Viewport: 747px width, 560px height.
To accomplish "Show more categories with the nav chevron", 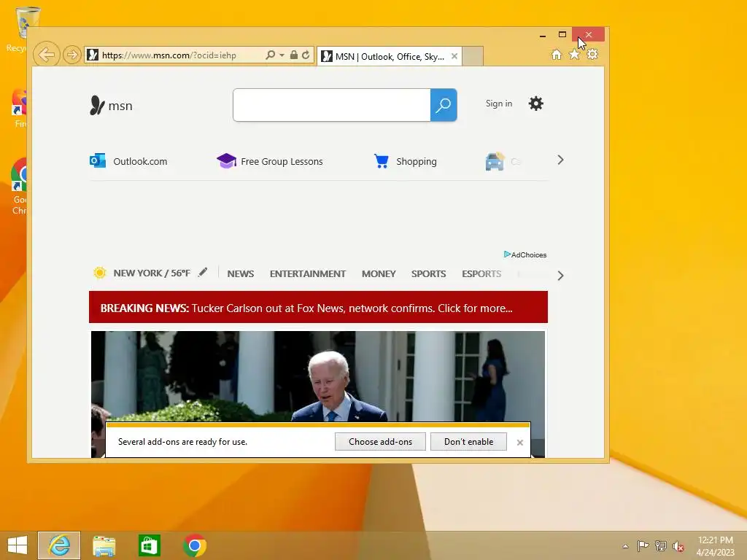I will click(560, 276).
